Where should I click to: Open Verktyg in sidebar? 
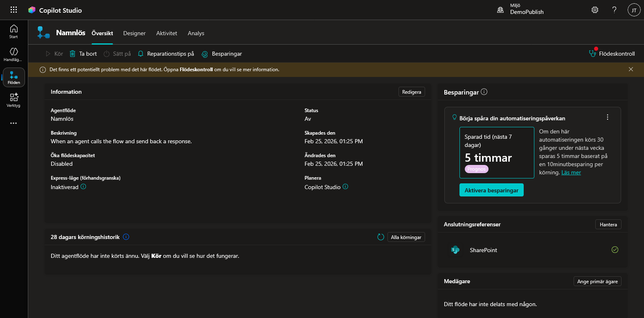(x=14, y=100)
